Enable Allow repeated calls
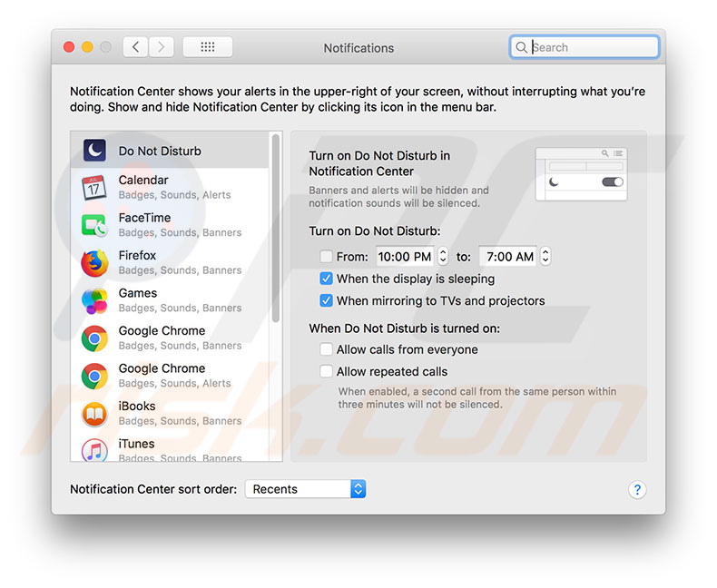This screenshot has width=717, height=588. coord(326,371)
